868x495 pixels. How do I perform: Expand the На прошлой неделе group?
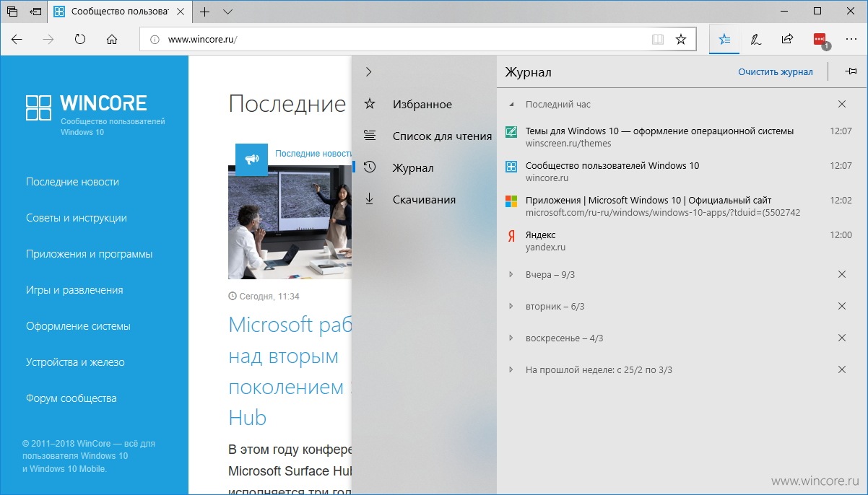coord(511,370)
